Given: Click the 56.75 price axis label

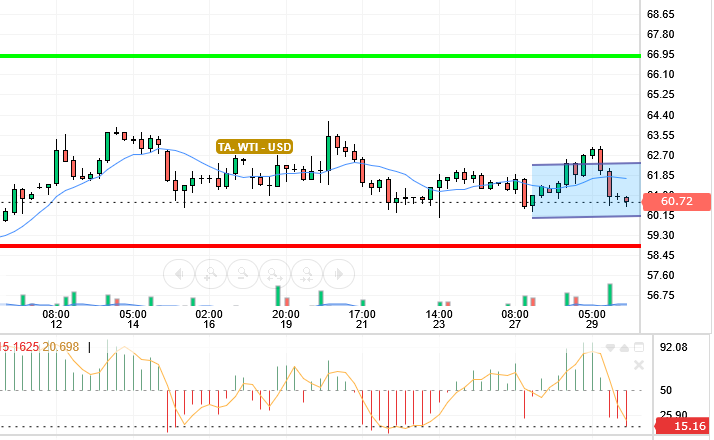Looking at the screenshot, I should click(661, 295).
